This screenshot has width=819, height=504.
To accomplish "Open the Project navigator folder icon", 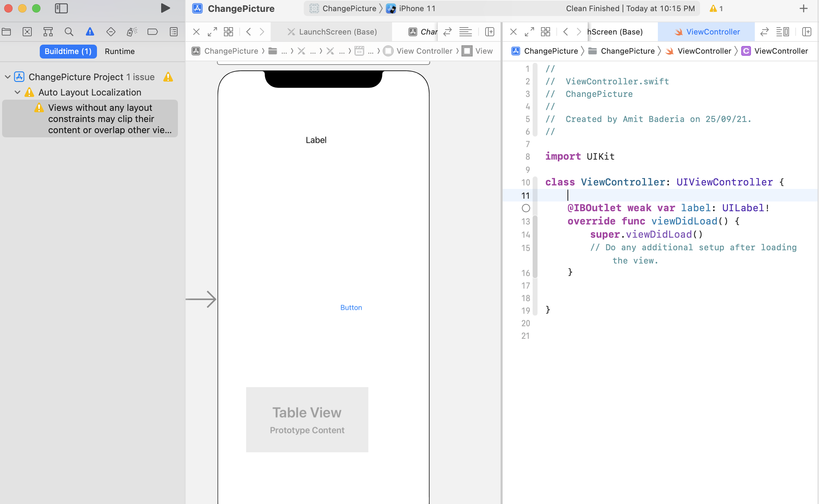I will click(x=6, y=31).
